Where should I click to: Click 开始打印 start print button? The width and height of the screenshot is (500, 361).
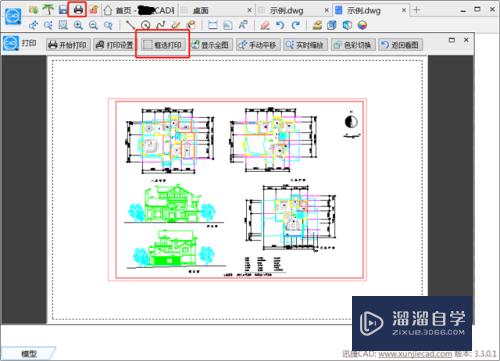pyautogui.click(x=68, y=45)
